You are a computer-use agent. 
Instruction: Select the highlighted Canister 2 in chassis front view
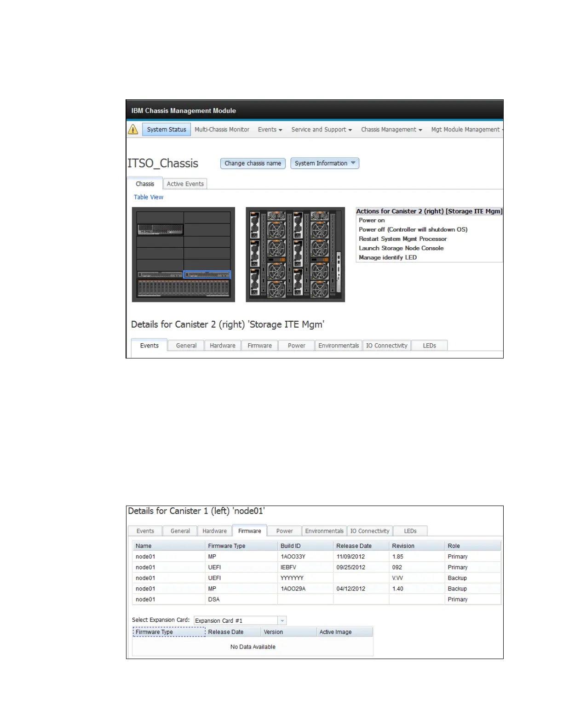pyautogui.click(x=207, y=274)
